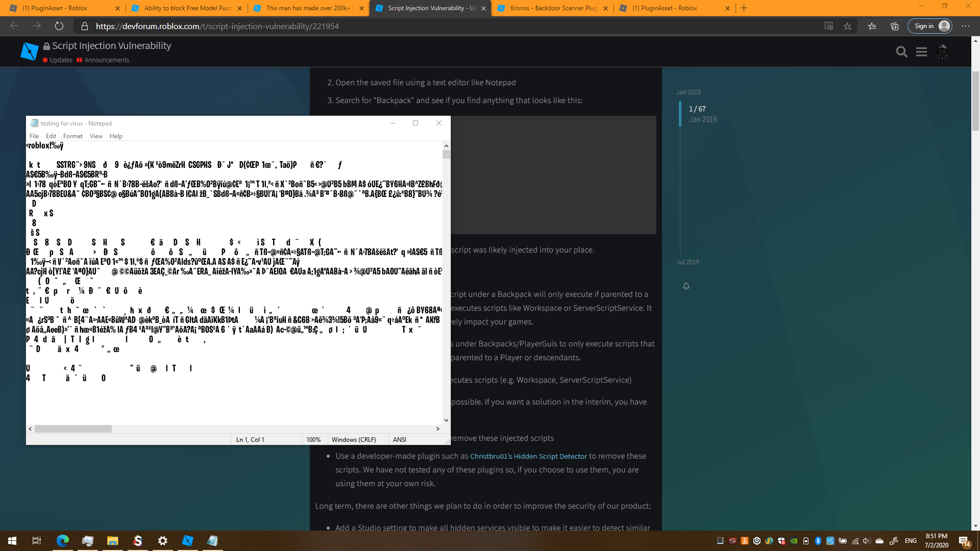The image size is (980, 551).
Task: Close the 'Ability to block Free Model' tab
Action: click(x=239, y=8)
